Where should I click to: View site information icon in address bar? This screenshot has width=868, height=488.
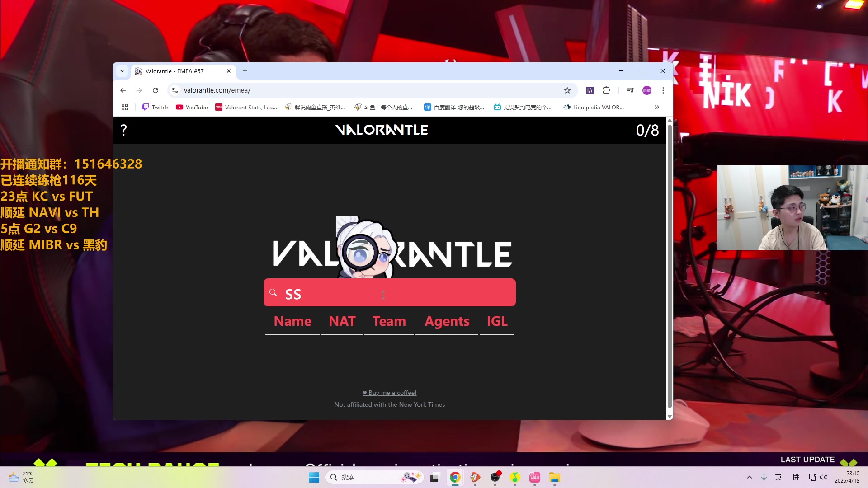[175, 90]
